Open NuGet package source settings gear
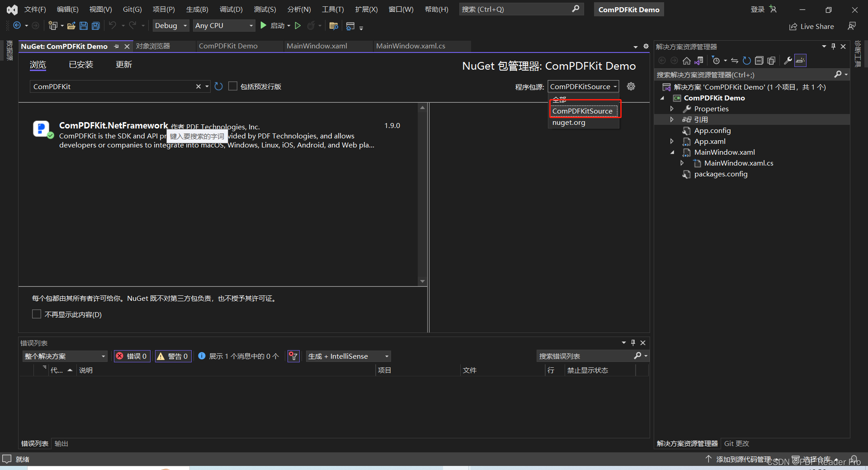The width and height of the screenshot is (868, 470). [x=631, y=86]
